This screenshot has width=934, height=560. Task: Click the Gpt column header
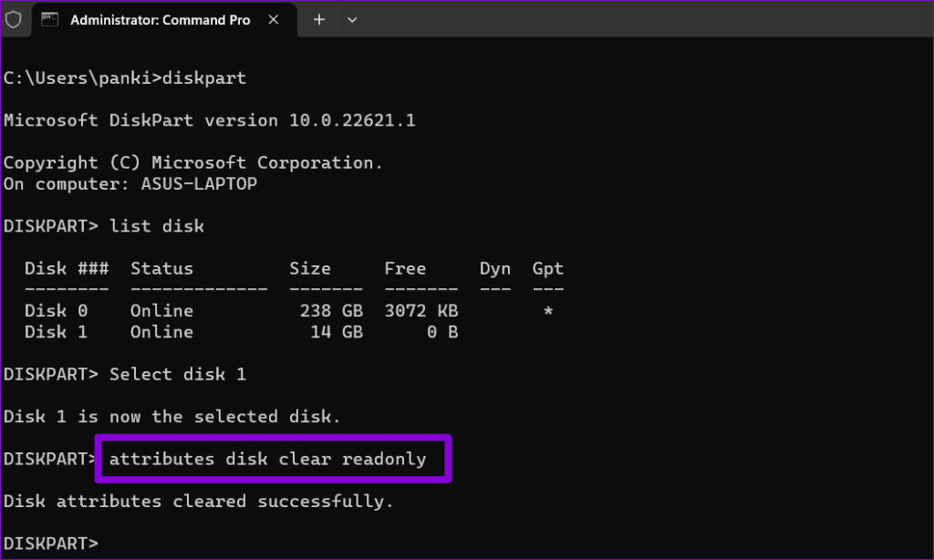[547, 268]
